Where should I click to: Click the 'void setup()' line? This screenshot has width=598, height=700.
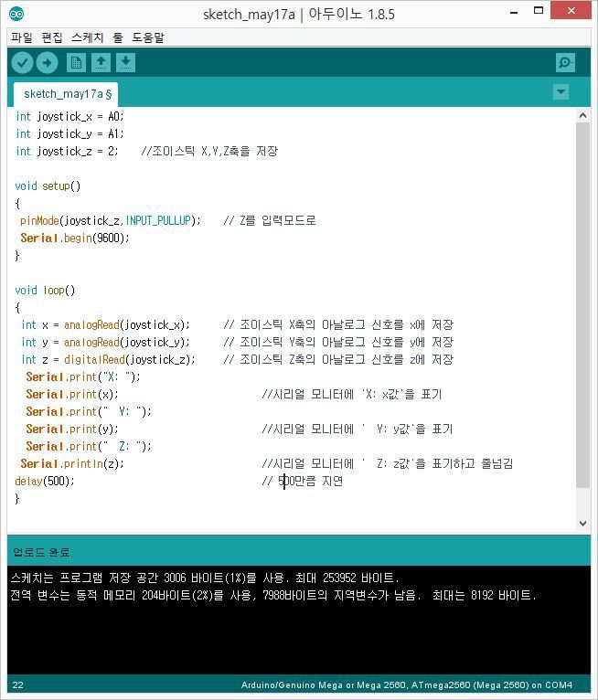(48, 186)
